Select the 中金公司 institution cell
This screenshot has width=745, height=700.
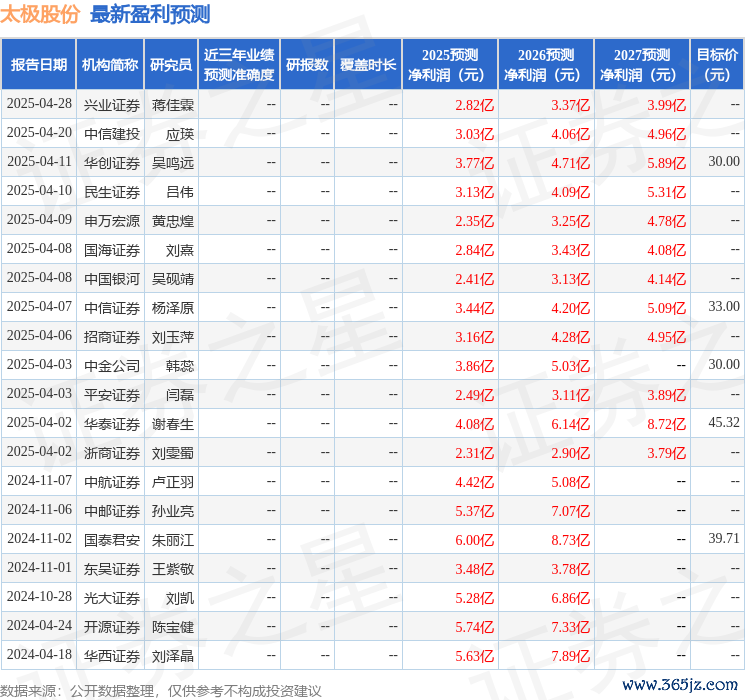[112, 366]
